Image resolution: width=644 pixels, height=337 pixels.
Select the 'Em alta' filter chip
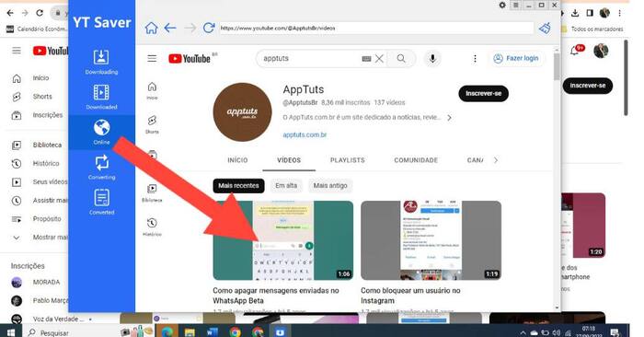coord(286,186)
